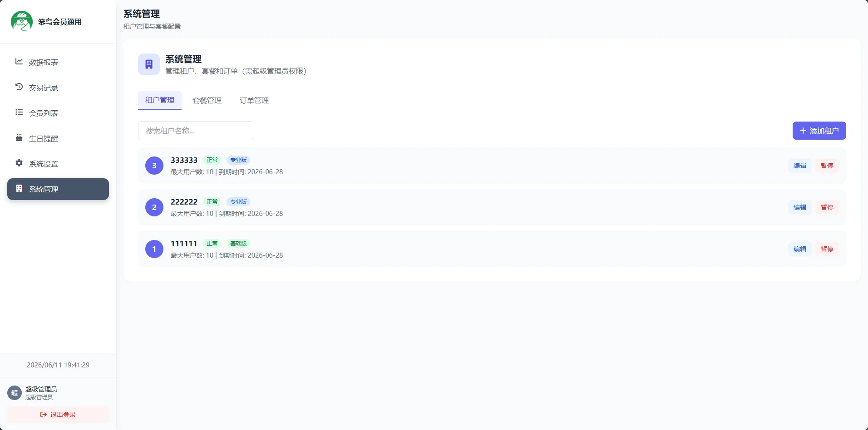Switch to the 租户管理 tab
The height and width of the screenshot is (430, 868).
160,100
